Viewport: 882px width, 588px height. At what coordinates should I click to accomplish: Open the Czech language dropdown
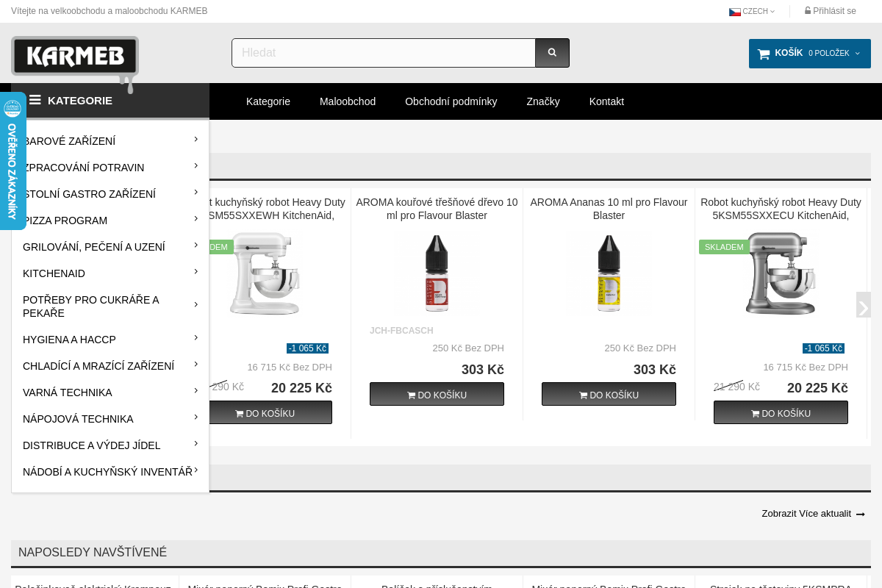(752, 11)
